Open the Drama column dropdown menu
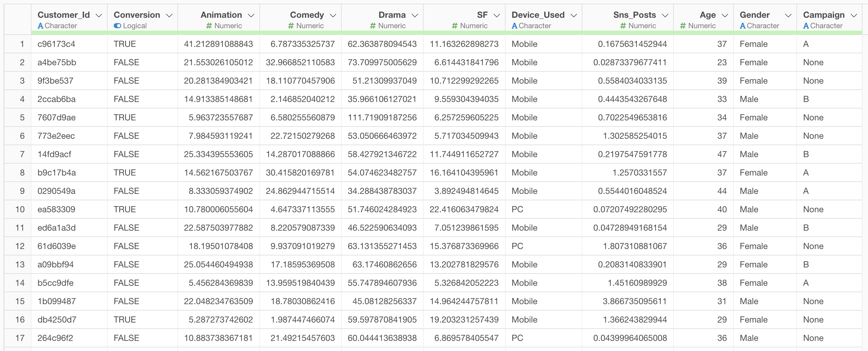 pyautogui.click(x=415, y=16)
